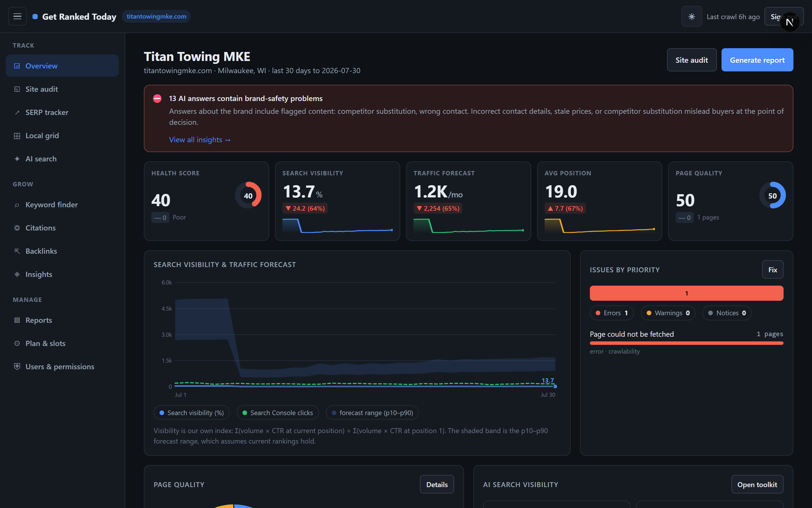This screenshot has height=508, width=812.
Task: Toggle Search Console clicks legend series
Action: 278,412
